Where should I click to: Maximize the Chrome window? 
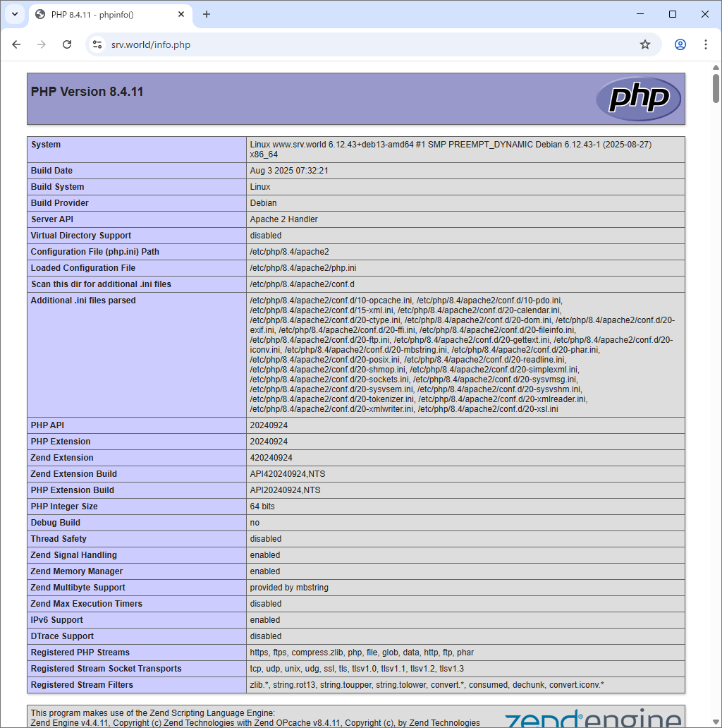pos(673,14)
